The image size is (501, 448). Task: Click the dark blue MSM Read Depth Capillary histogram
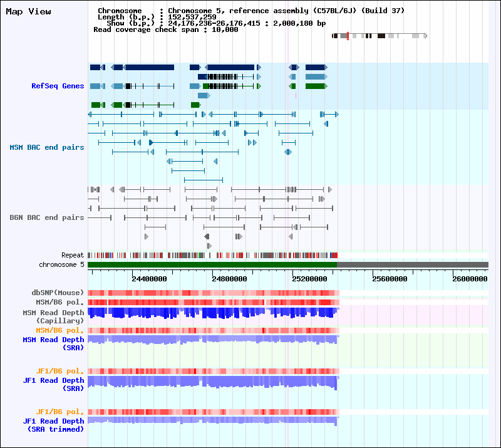point(213,313)
